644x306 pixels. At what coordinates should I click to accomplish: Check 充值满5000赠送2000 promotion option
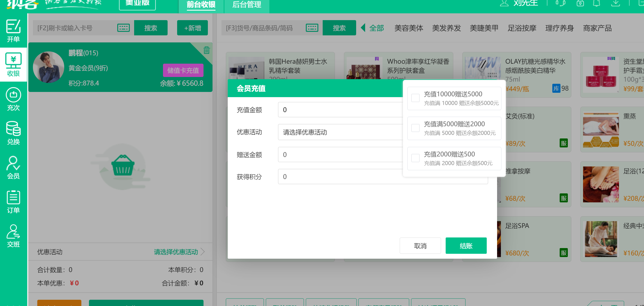click(x=415, y=128)
